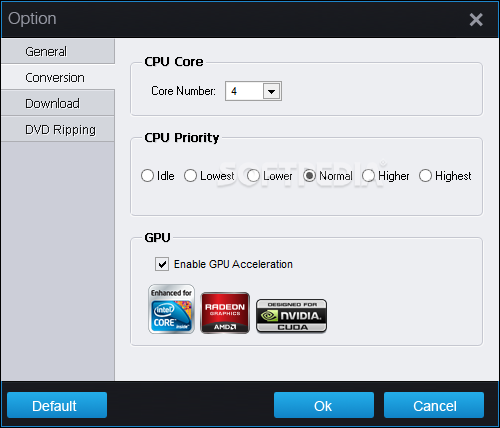Click the Option window title
The image size is (500, 428).
point(32,18)
